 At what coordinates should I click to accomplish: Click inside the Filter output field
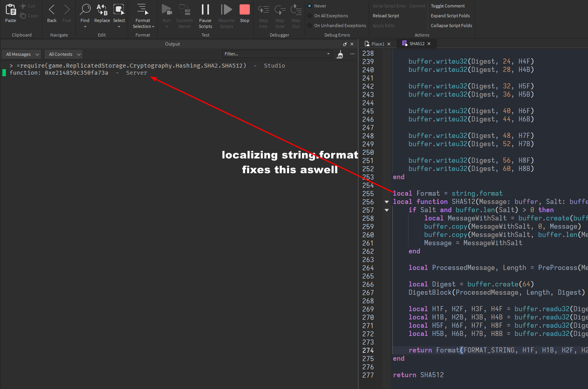(x=275, y=54)
